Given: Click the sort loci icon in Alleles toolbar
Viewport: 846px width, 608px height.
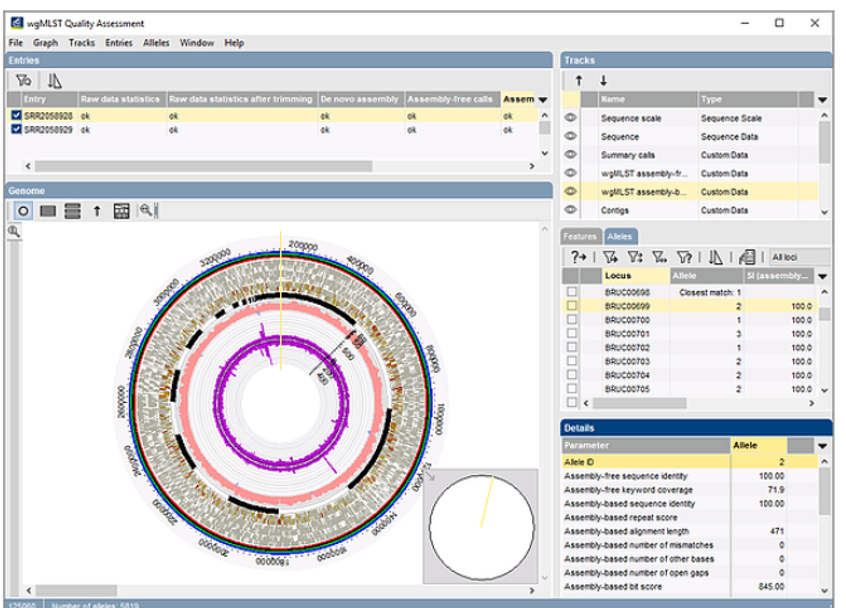Looking at the screenshot, I should click(x=715, y=257).
